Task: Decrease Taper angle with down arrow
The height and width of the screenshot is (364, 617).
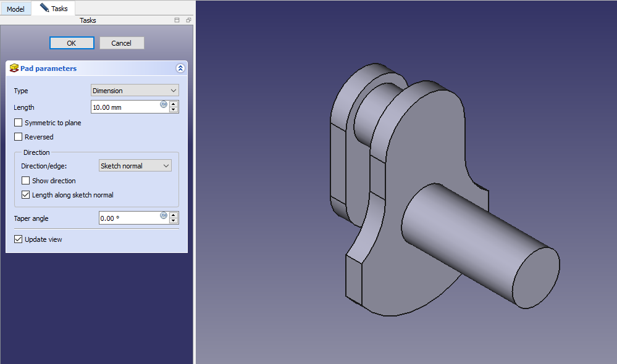Action: point(174,221)
